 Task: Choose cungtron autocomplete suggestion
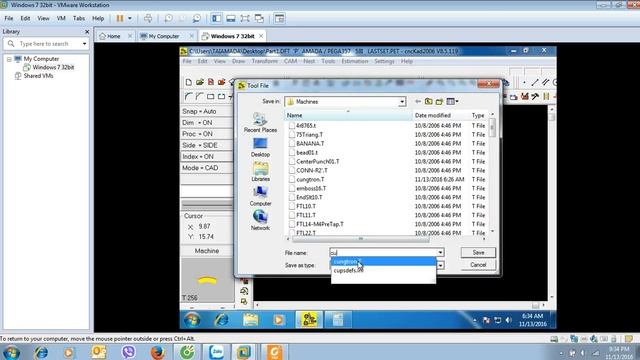(x=383, y=262)
